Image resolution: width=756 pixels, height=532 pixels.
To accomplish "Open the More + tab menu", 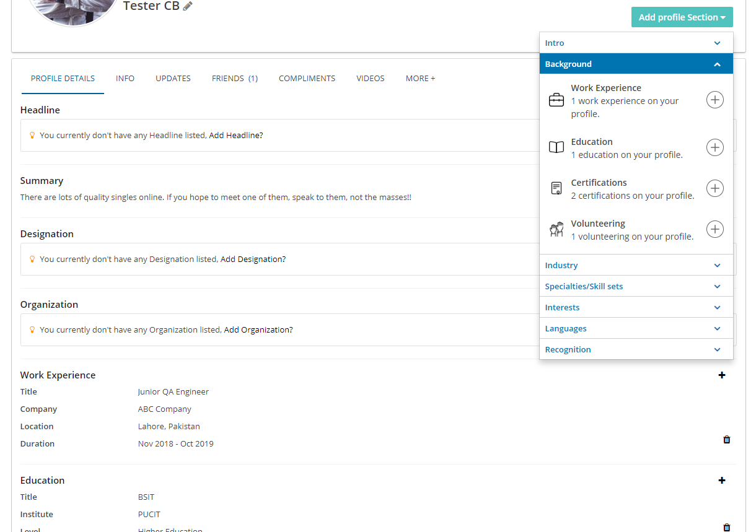I will coord(420,79).
